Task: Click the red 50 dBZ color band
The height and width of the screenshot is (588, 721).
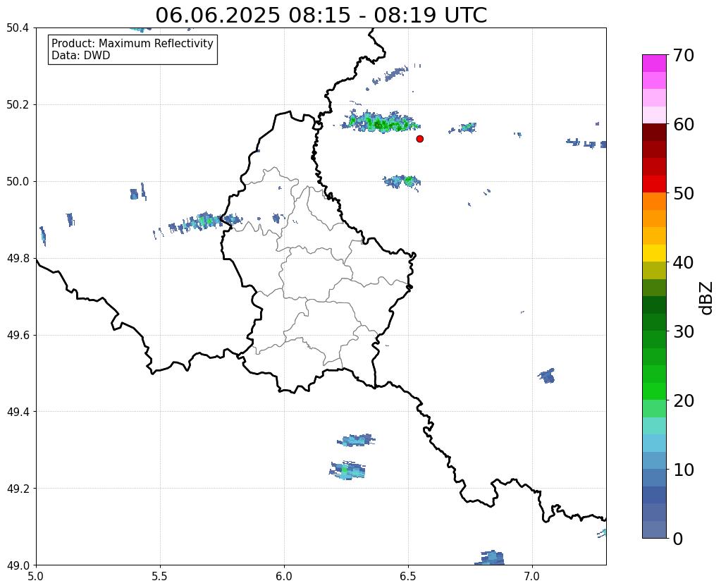Action: (654, 184)
